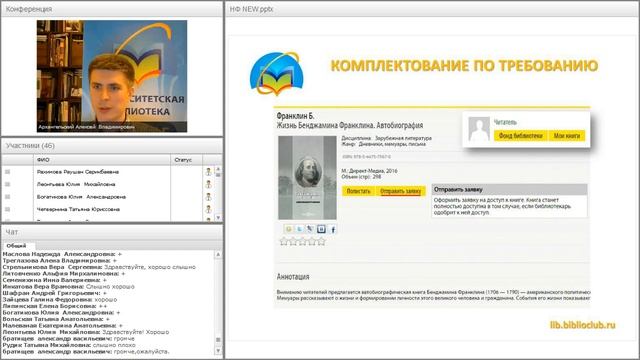Click chat message from Малеваная Екатерина Анатольевна
640x360 pixels.
coord(63,326)
